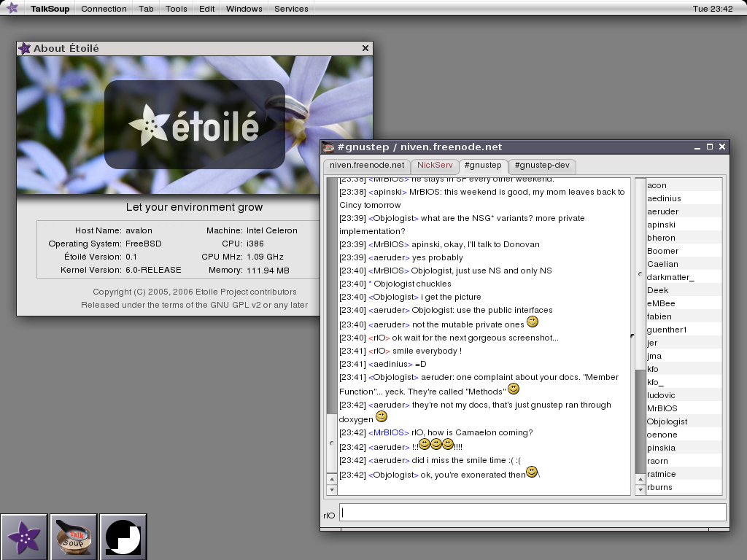Click the Étoilé flower dock icon

(24, 537)
